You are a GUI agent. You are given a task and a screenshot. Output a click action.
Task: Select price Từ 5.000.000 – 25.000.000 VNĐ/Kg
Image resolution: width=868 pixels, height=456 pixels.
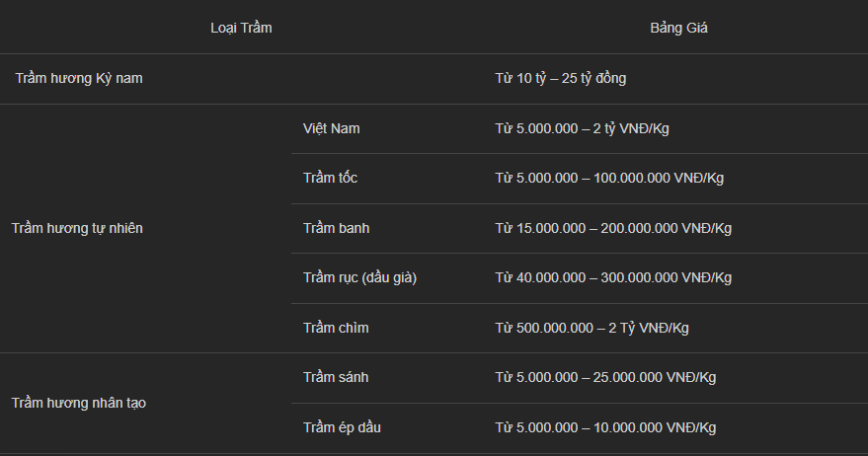point(605,377)
